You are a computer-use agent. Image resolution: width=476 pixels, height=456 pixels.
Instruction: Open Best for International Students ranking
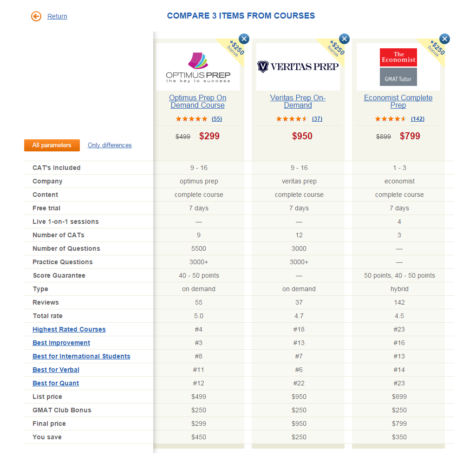click(81, 356)
